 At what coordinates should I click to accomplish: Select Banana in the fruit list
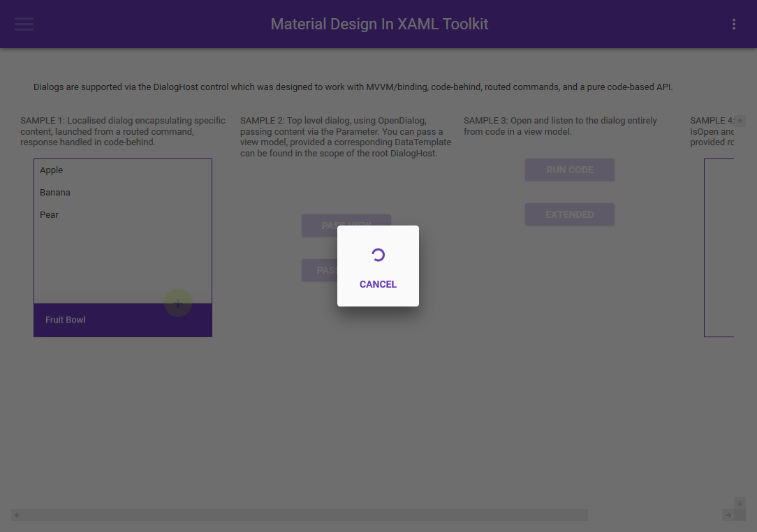tap(123, 192)
